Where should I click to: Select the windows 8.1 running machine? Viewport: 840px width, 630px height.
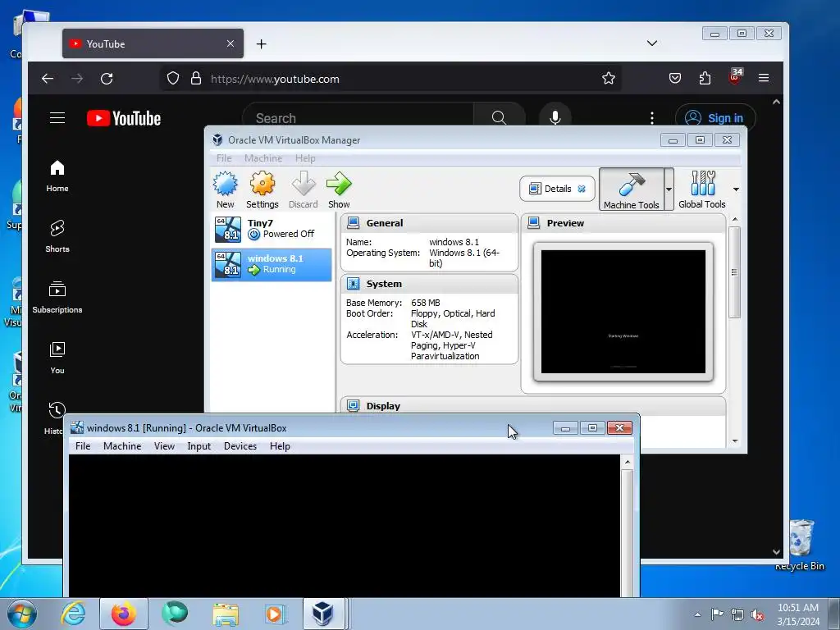pyautogui.click(x=272, y=265)
